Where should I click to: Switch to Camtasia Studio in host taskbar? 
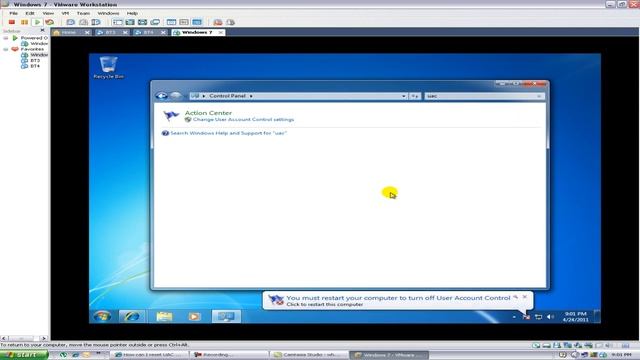[309, 355]
